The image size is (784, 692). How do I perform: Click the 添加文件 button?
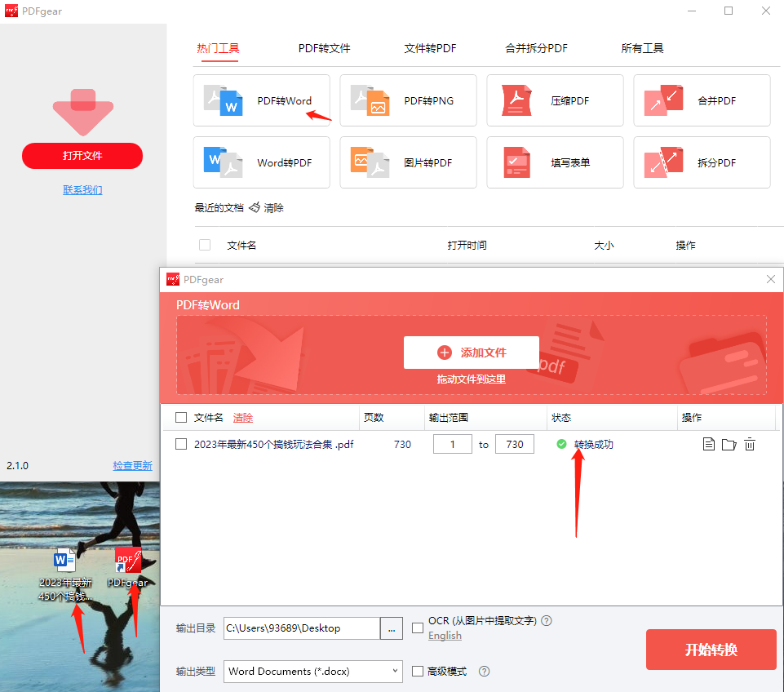pos(472,353)
